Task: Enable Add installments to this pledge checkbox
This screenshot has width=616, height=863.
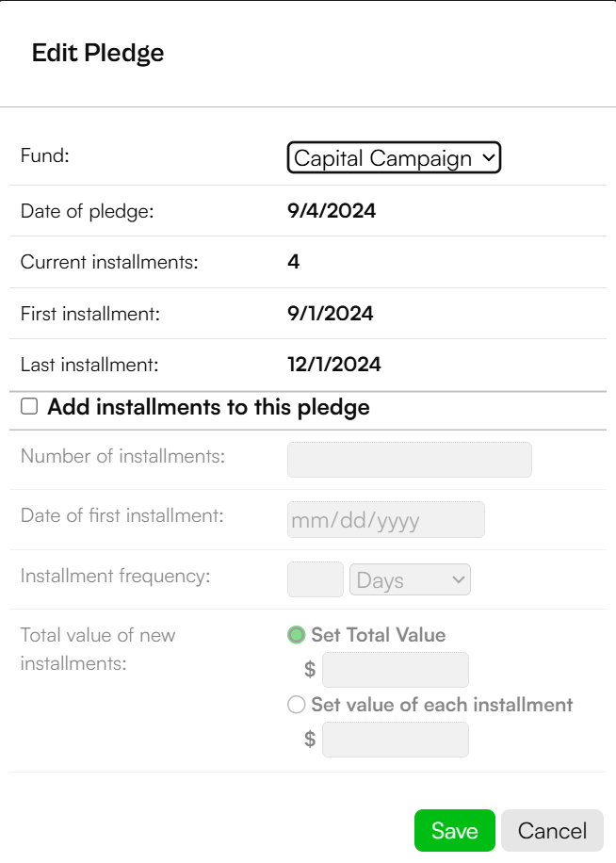Action: pyautogui.click(x=29, y=407)
